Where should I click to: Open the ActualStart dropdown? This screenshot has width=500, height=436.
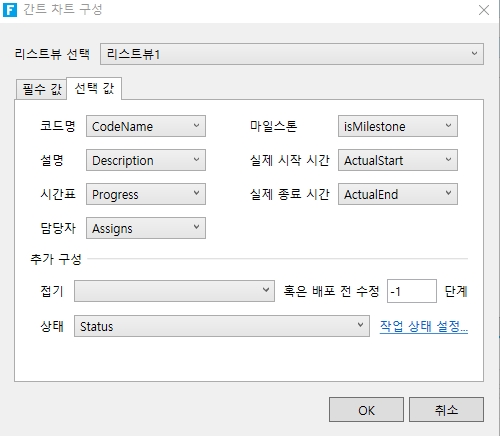[398, 160]
